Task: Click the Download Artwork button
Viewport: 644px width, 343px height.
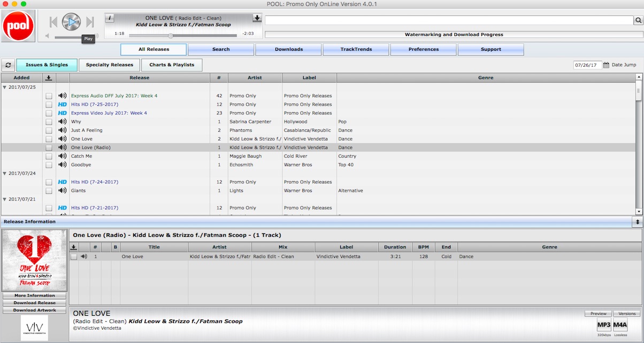Action: [x=35, y=310]
